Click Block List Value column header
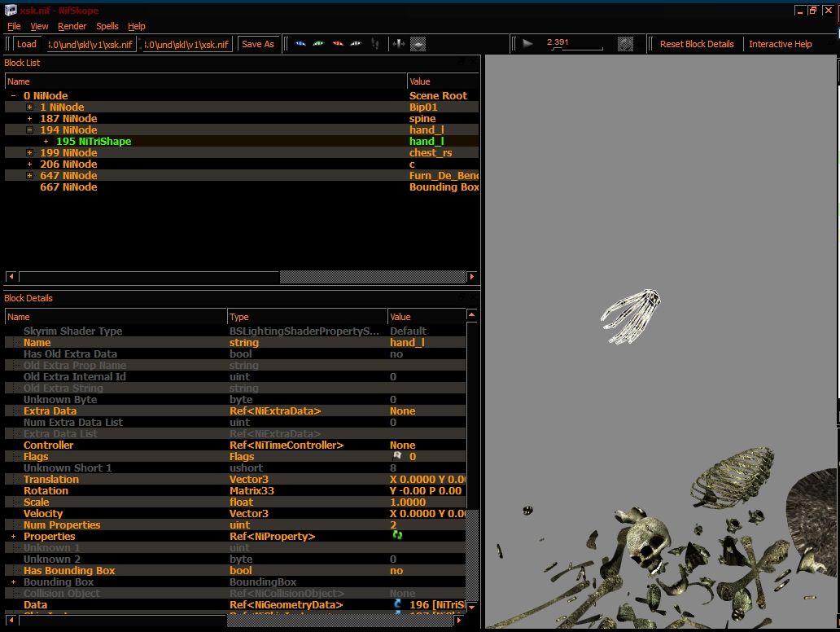 (443, 81)
